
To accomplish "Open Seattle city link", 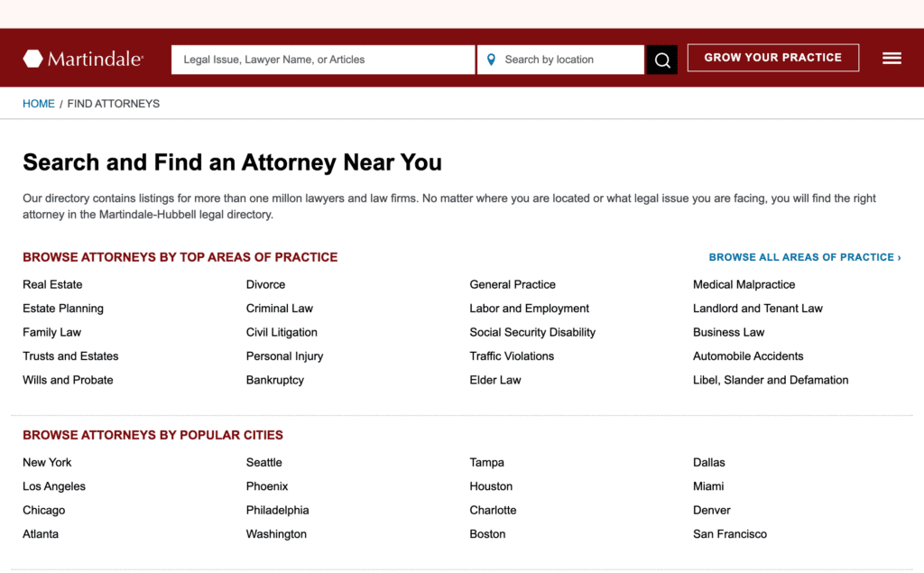I will [264, 463].
